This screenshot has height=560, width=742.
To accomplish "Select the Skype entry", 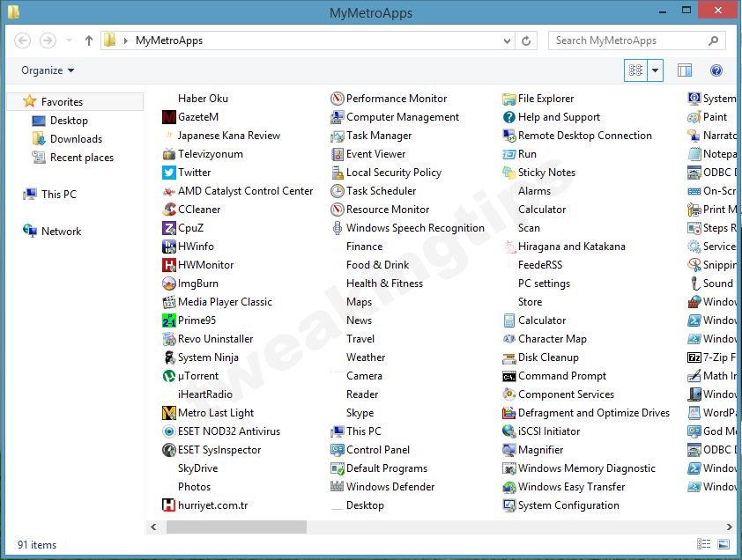I will point(360,413).
